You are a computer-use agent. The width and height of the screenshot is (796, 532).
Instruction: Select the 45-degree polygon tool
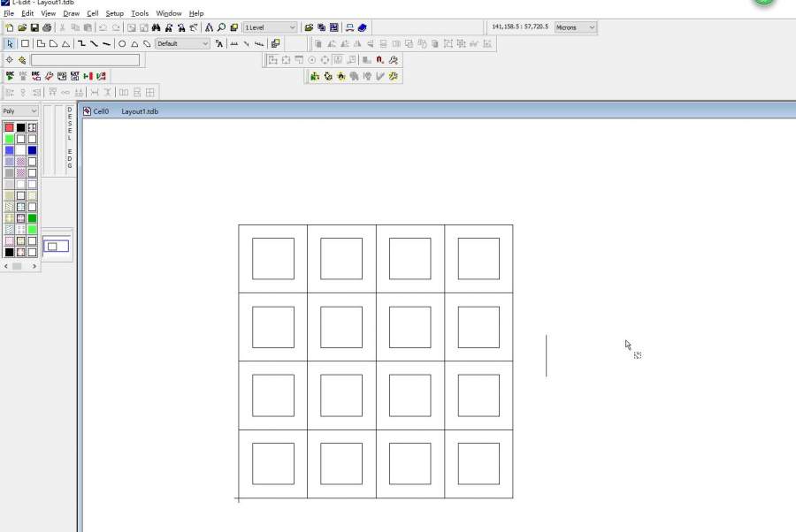tap(53, 43)
